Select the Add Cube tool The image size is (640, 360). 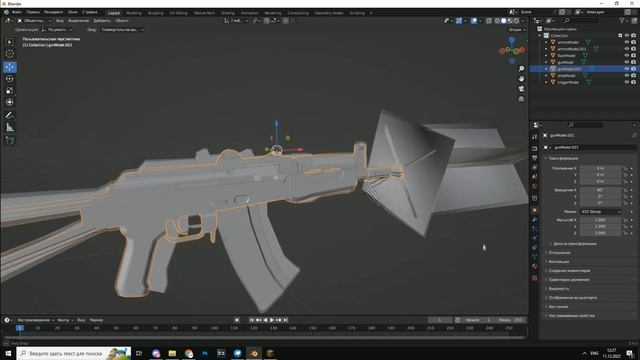click(10, 141)
